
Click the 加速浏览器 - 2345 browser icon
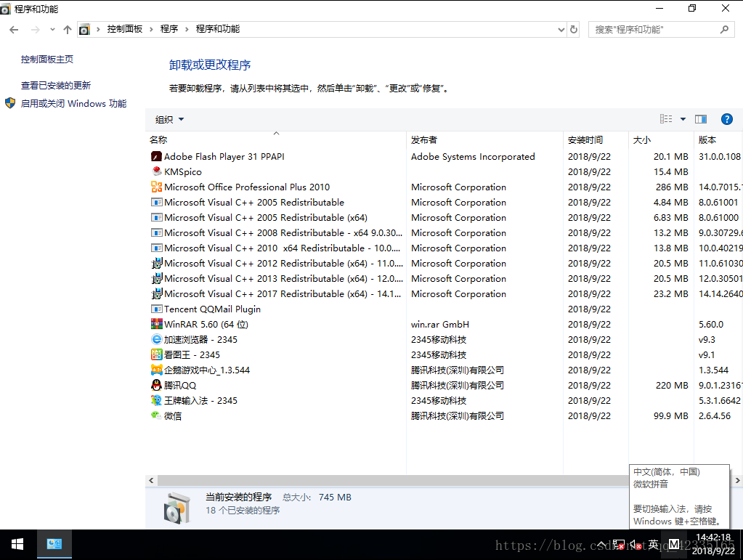pos(156,339)
